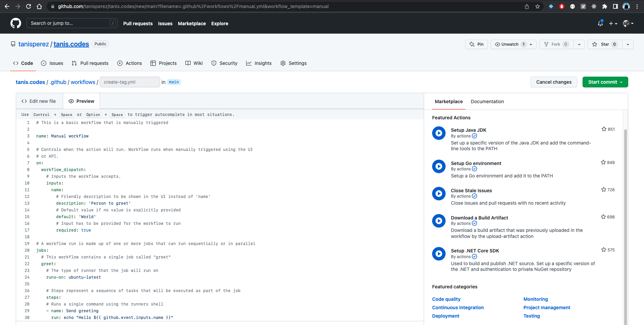Select the Actions tab icon

[x=120, y=63]
